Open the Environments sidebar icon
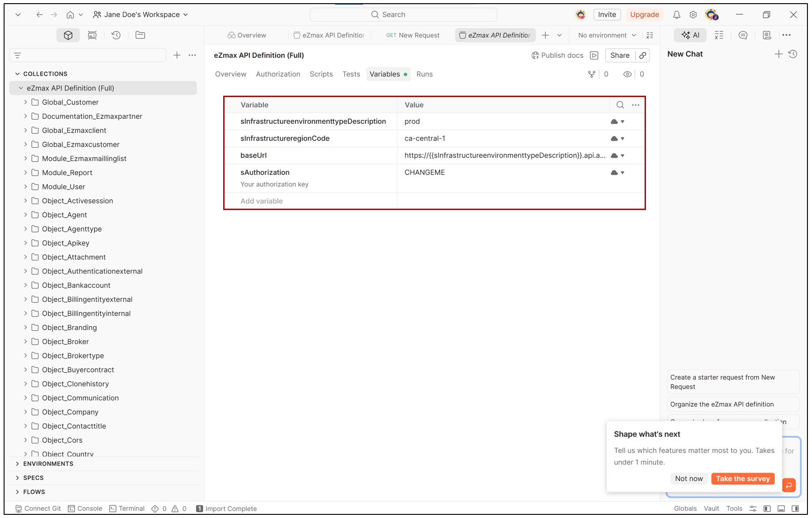This screenshot has height=518, width=812. [x=92, y=35]
